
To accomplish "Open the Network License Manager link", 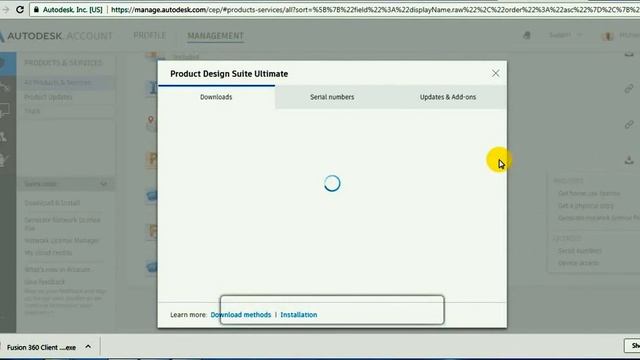I will point(61,240).
